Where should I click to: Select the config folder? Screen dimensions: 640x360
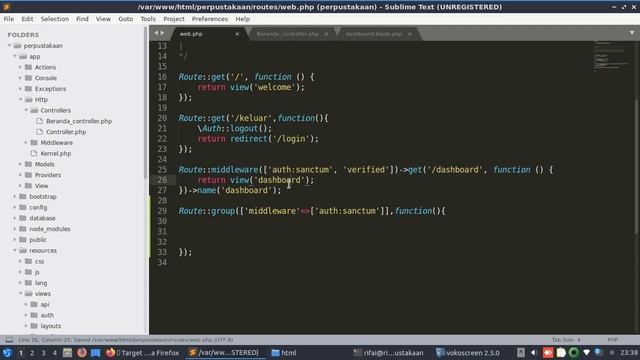[x=38, y=207]
